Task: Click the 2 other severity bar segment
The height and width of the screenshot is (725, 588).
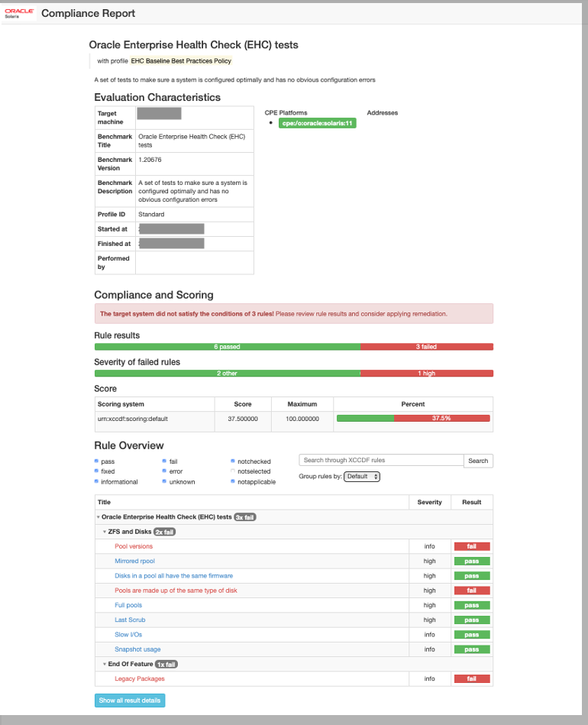Action: click(228, 373)
